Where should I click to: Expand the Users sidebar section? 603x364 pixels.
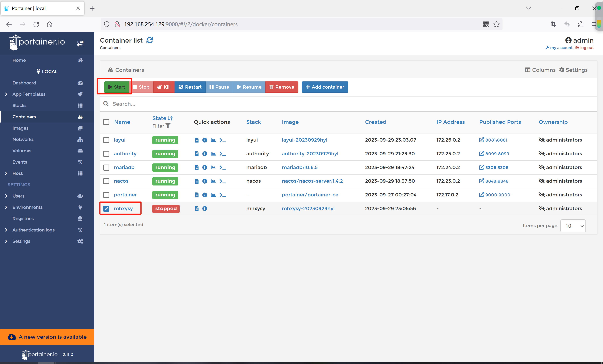[6, 196]
